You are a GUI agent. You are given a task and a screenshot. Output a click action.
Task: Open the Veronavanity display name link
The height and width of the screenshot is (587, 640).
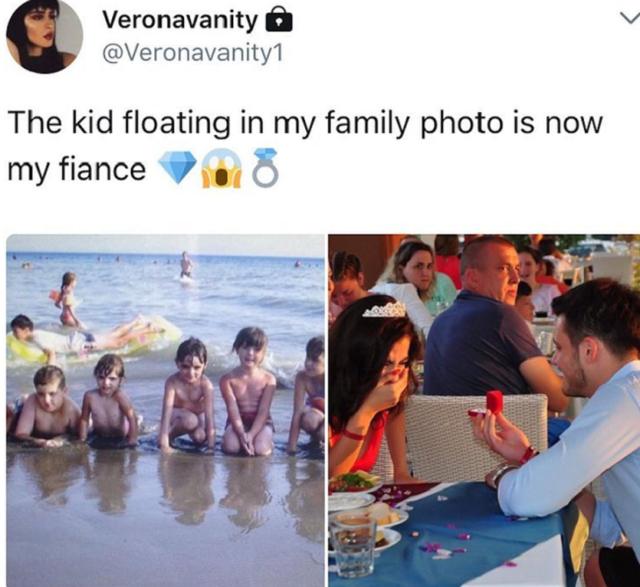click(x=180, y=20)
